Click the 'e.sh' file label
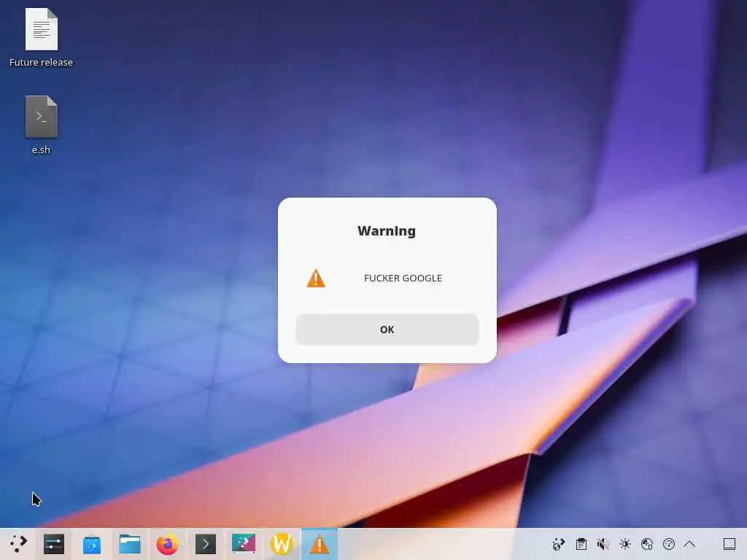 [x=41, y=150]
